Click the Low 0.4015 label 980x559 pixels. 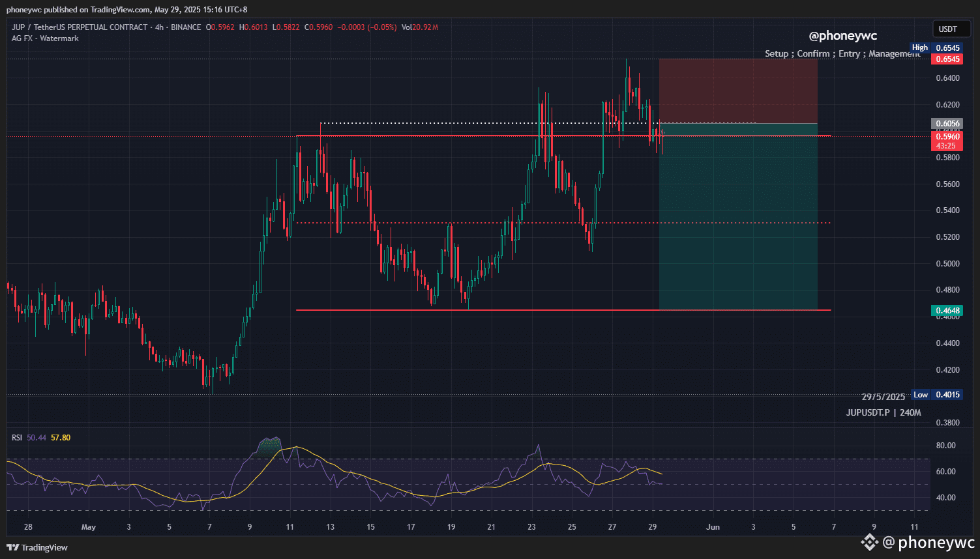point(937,395)
